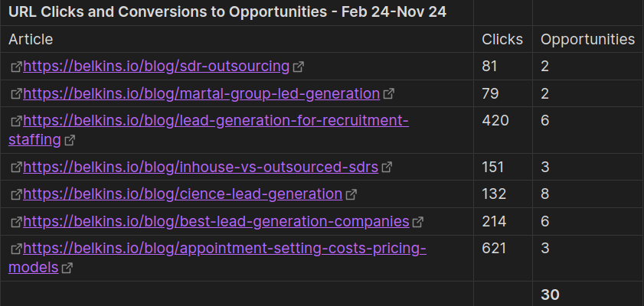The image size is (644, 306).
Task: Select the Clicks column header cell
Action: coord(502,40)
